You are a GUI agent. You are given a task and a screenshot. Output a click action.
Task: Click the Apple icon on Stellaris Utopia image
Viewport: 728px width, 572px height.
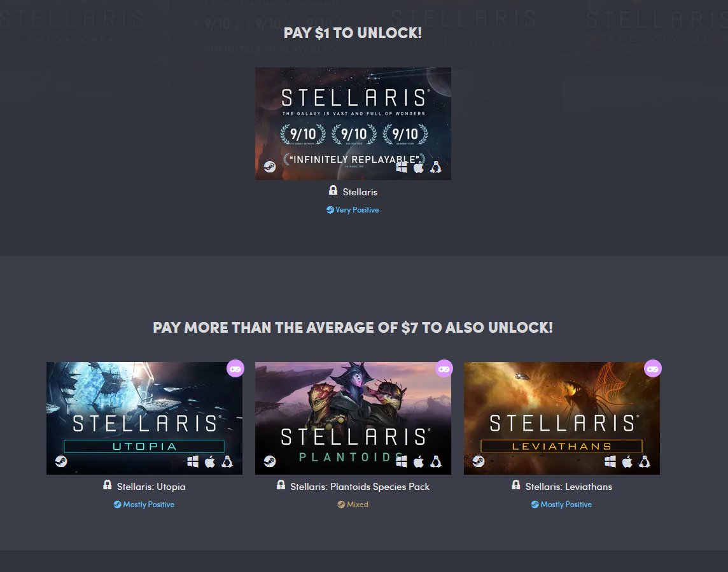[210, 461]
